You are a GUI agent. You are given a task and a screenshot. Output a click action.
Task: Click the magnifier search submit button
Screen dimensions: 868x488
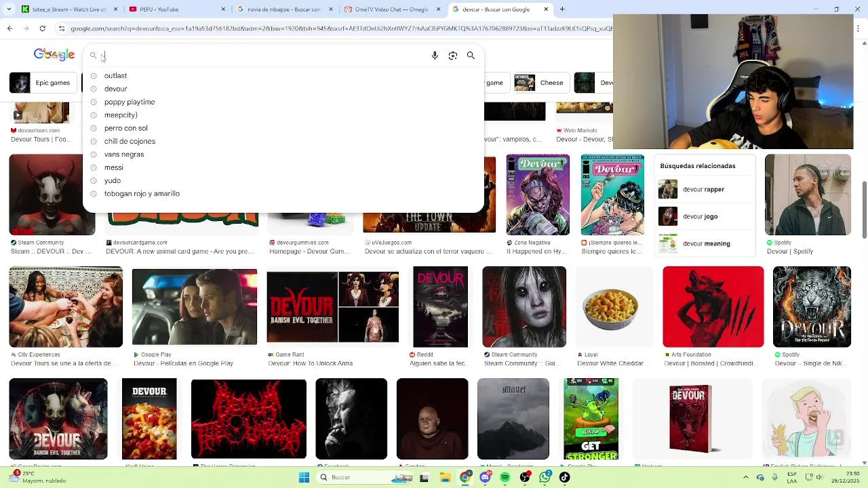(x=471, y=56)
